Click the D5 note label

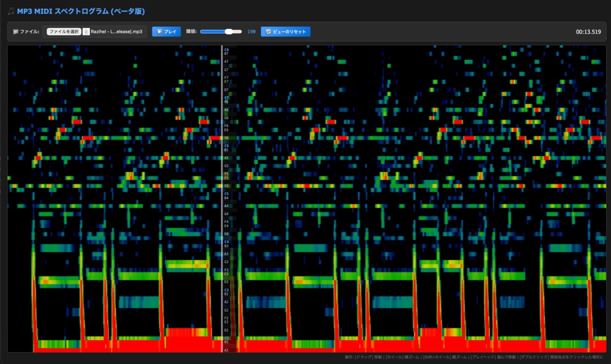[226, 186]
